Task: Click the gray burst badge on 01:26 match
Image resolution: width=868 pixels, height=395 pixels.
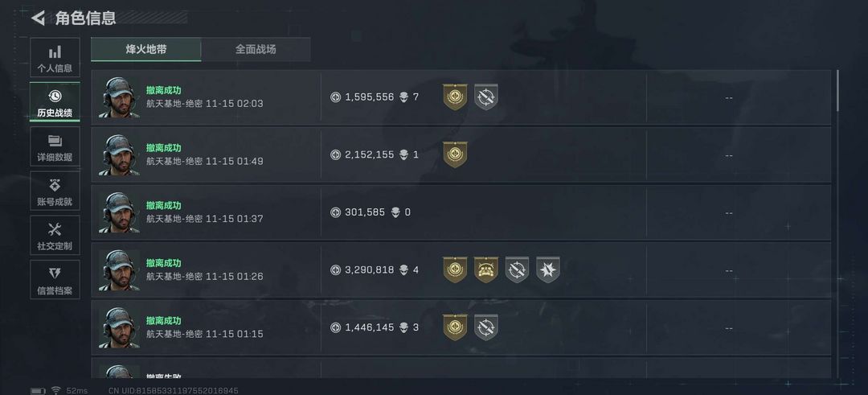Action: tap(548, 270)
